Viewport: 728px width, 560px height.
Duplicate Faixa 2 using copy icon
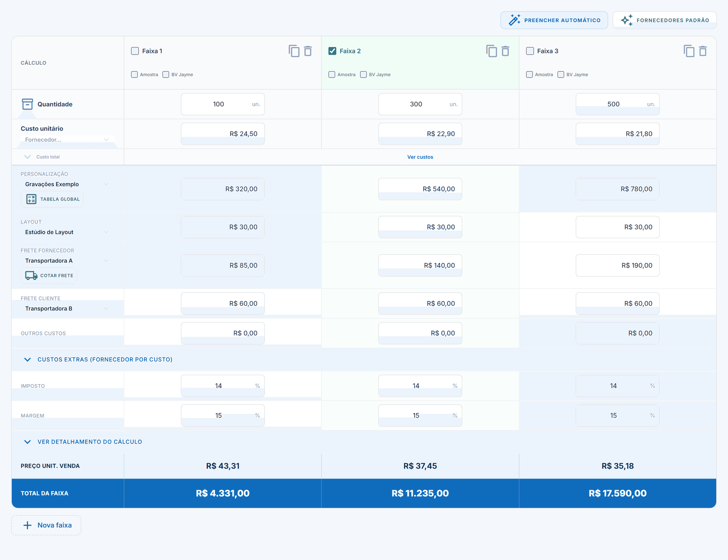click(492, 51)
